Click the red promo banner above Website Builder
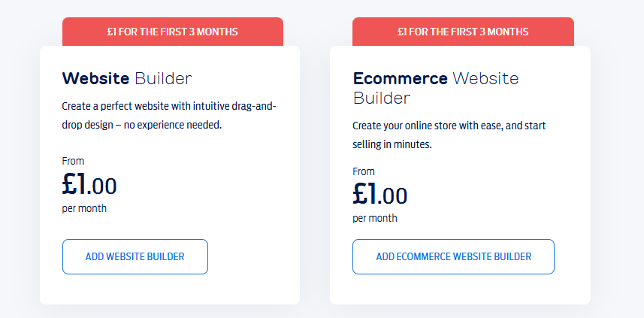This screenshot has width=644, height=318. 172,32
